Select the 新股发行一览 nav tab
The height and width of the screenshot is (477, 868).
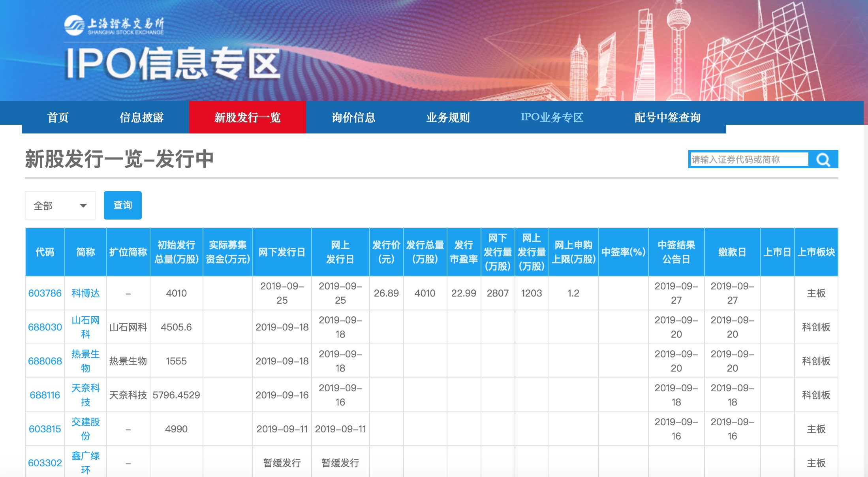pos(247,117)
